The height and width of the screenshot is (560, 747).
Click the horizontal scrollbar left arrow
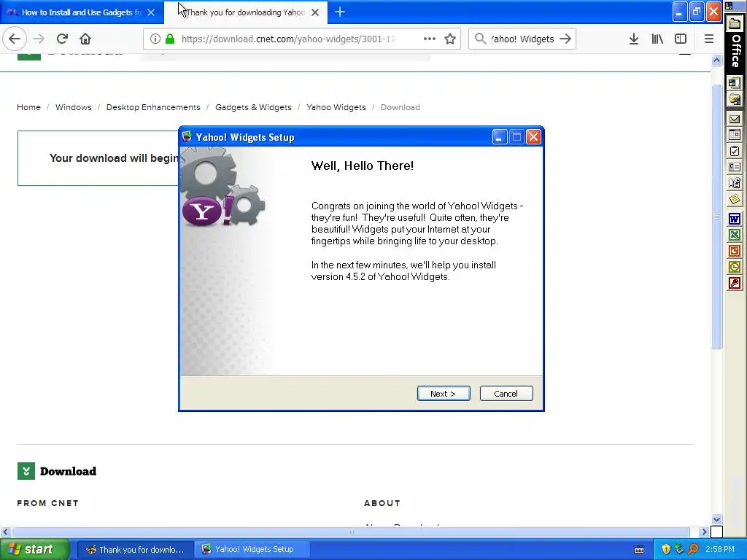pyautogui.click(x=6, y=532)
